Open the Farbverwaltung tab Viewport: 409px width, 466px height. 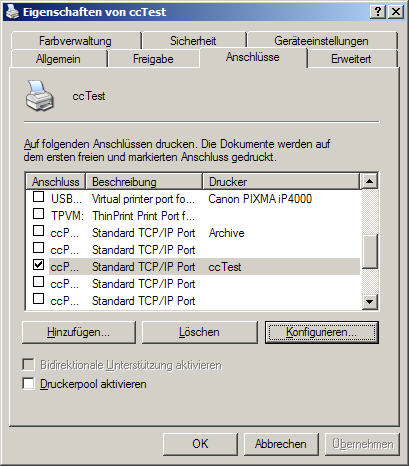click(x=75, y=41)
